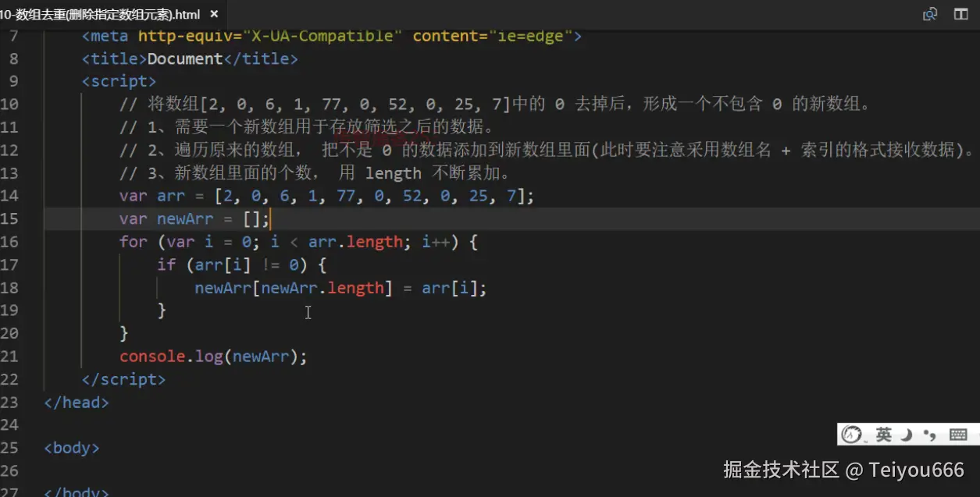The image size is (980, 497).
Task: Click the closing </script> tag
Action: pyautogui.click(x=124, y=379)
